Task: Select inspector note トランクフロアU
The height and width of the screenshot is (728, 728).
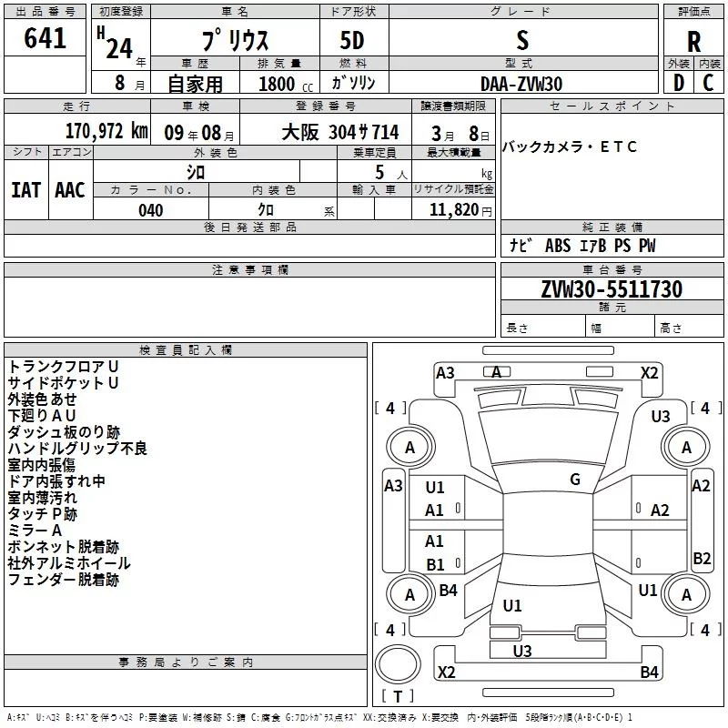Action: (64, 367)
